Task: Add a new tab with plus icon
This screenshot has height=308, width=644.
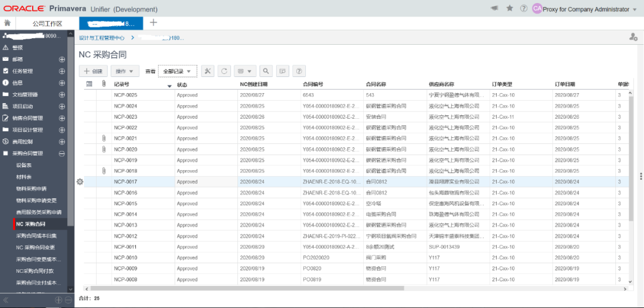Action: (x=153, y=23)
